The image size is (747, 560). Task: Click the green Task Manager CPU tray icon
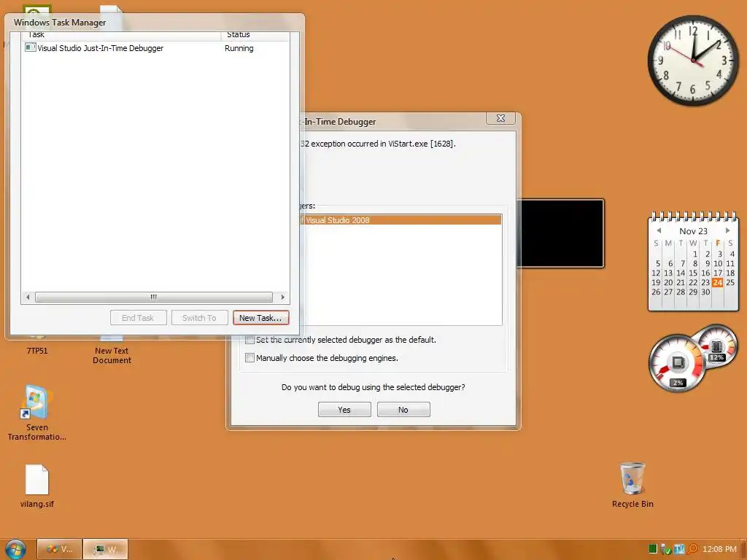coord(653,549)
